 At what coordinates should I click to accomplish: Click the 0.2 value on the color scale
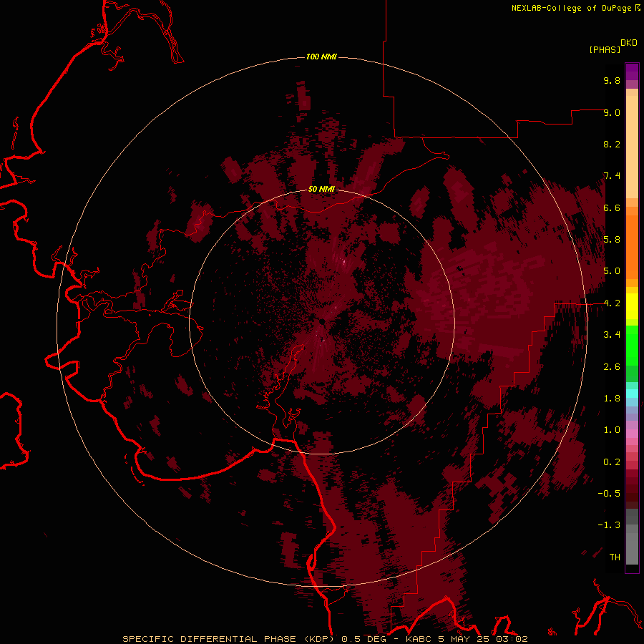tap(612, 462)
